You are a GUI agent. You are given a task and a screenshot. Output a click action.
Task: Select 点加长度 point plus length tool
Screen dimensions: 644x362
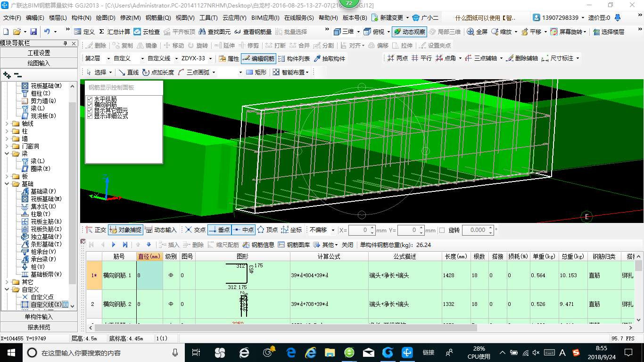pyautogui.click(x=158, y=72)
